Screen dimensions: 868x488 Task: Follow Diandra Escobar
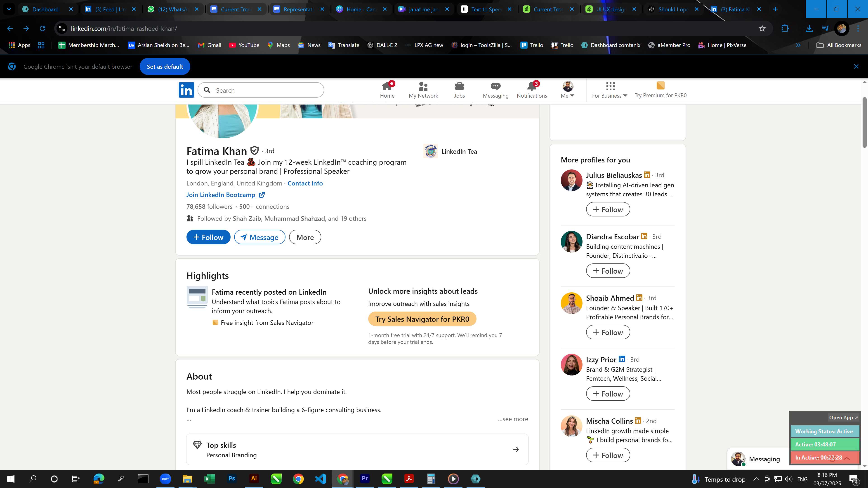608,271
